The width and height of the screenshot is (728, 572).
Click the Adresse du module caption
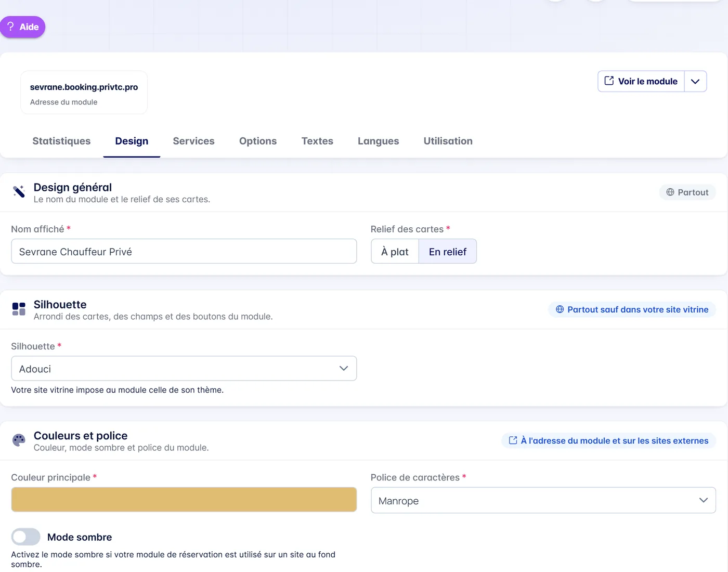point(63,102)
